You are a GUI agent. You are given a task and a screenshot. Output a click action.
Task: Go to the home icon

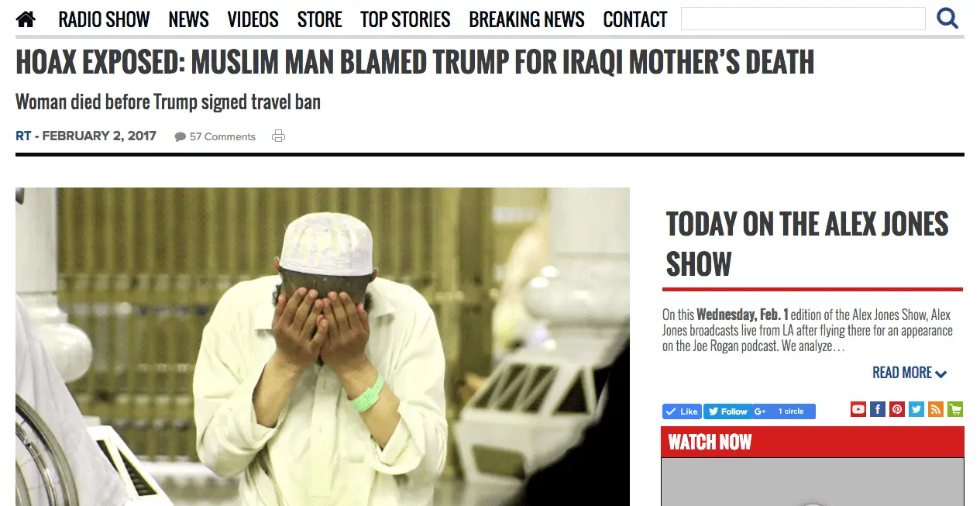coord(26,19)
